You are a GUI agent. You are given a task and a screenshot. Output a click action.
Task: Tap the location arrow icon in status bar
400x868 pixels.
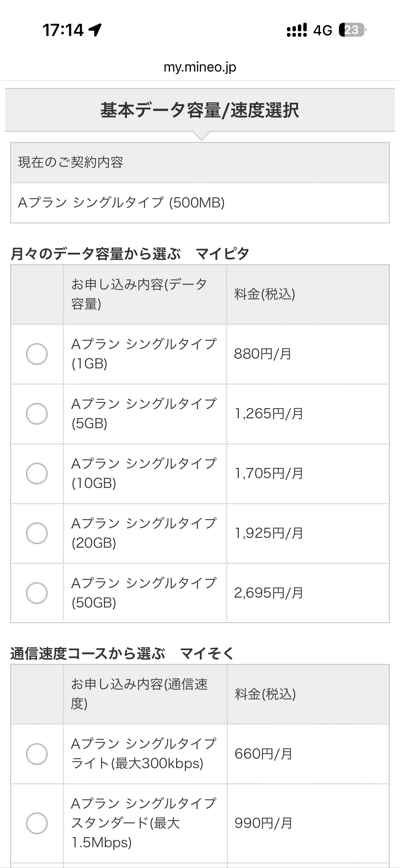[95, 30]
